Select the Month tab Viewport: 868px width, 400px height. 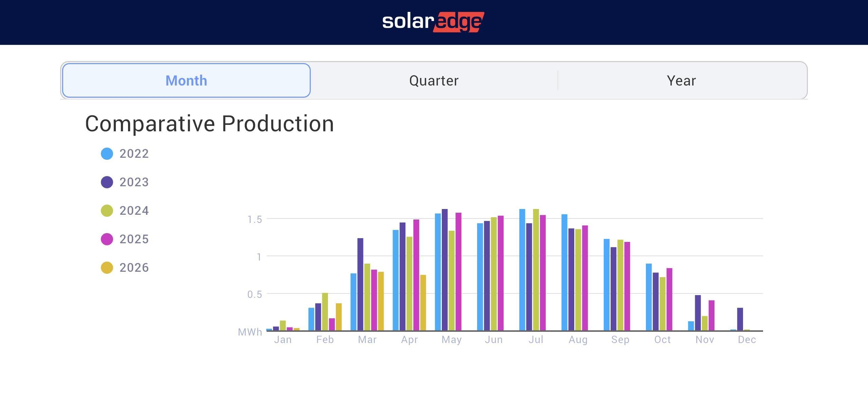pyautogui.click(x=186, y=81)
